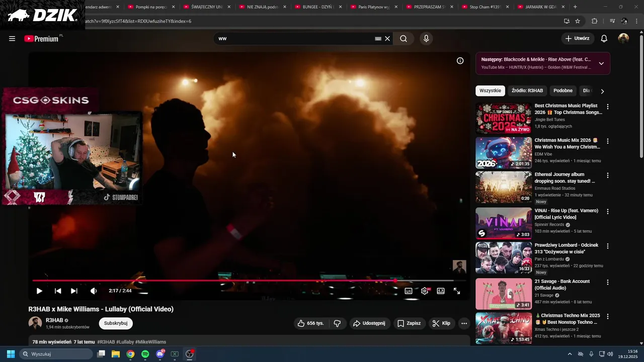Show more filter chips with the arrow

(602, 91)
